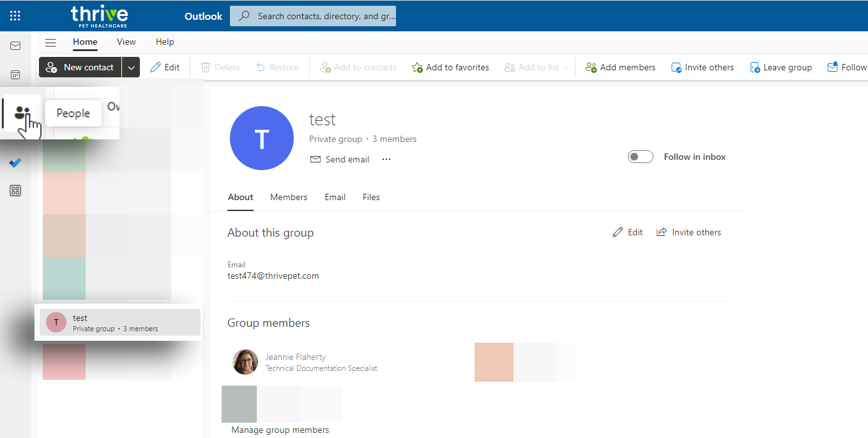Enable the Follow in inbox toggle

click(640, 157)
